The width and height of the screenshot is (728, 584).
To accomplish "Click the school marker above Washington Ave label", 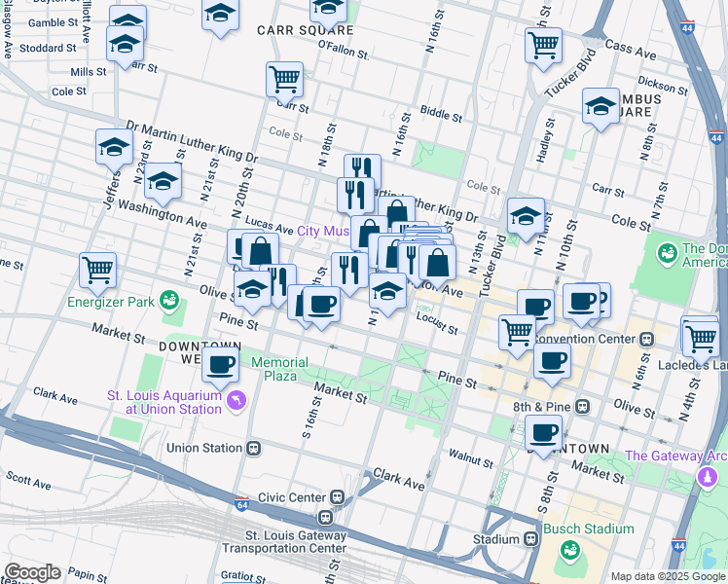I will coord(163,181).
